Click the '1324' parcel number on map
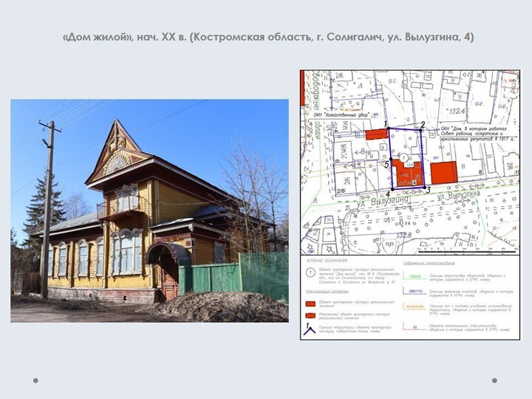Screen dimensions: 532x399 tap(457, 111)
